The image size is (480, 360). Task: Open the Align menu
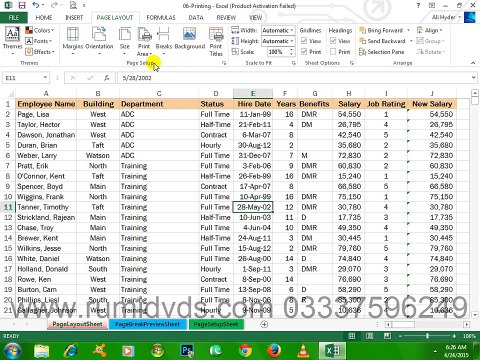coord(429,30)
